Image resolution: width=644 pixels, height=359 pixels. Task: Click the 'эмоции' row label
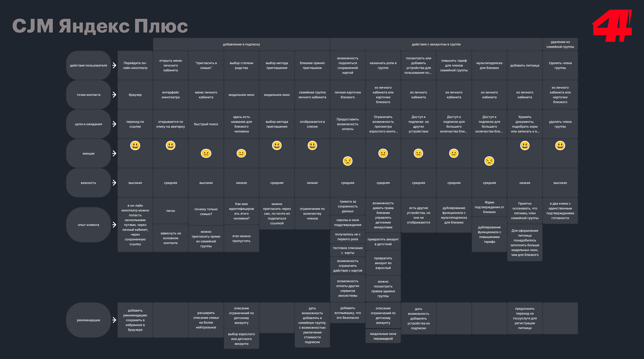[x=89, y=153]
